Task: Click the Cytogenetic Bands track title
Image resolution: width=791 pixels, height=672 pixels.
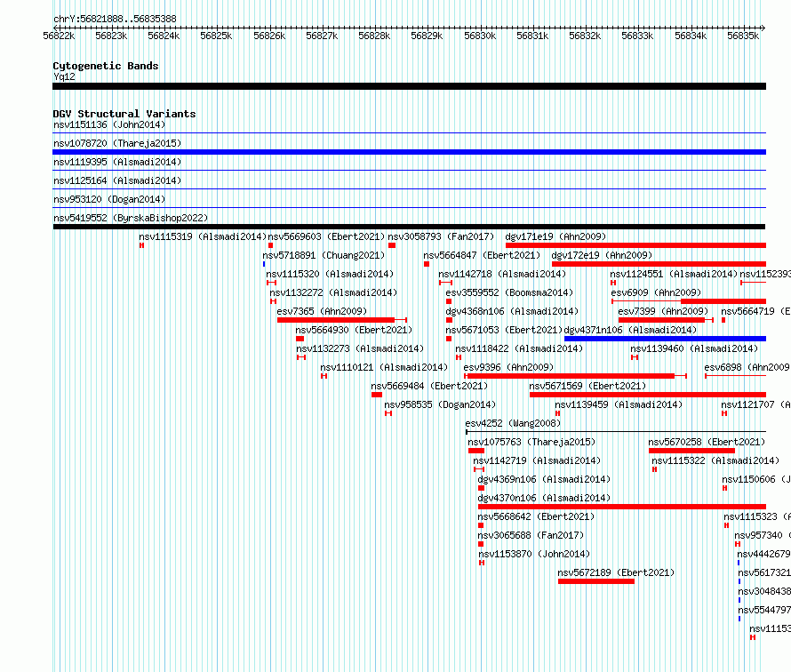Action: [x=106, y=66]
